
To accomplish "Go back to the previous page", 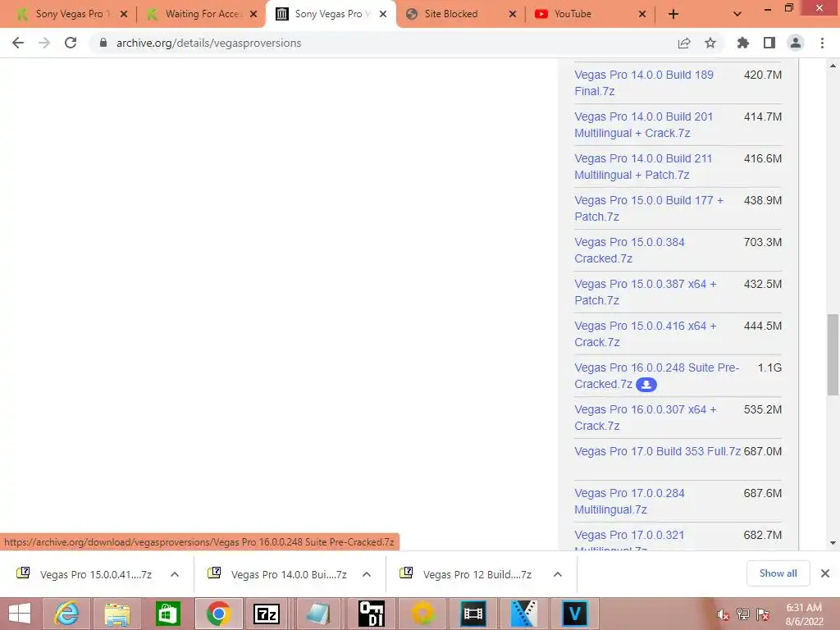I will pyautogui.click(x=18, y=43).
